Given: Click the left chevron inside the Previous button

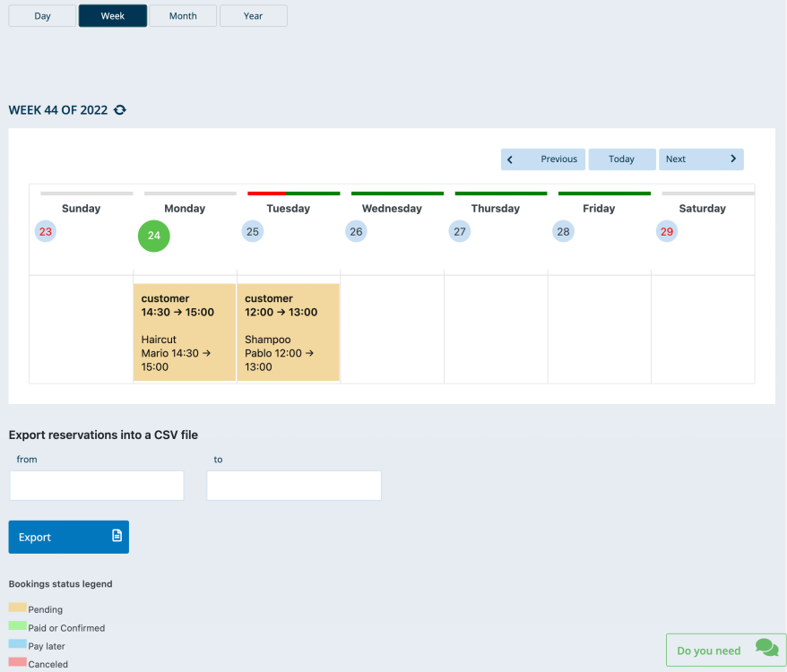Looking at the screenshot, I should 511,159.
